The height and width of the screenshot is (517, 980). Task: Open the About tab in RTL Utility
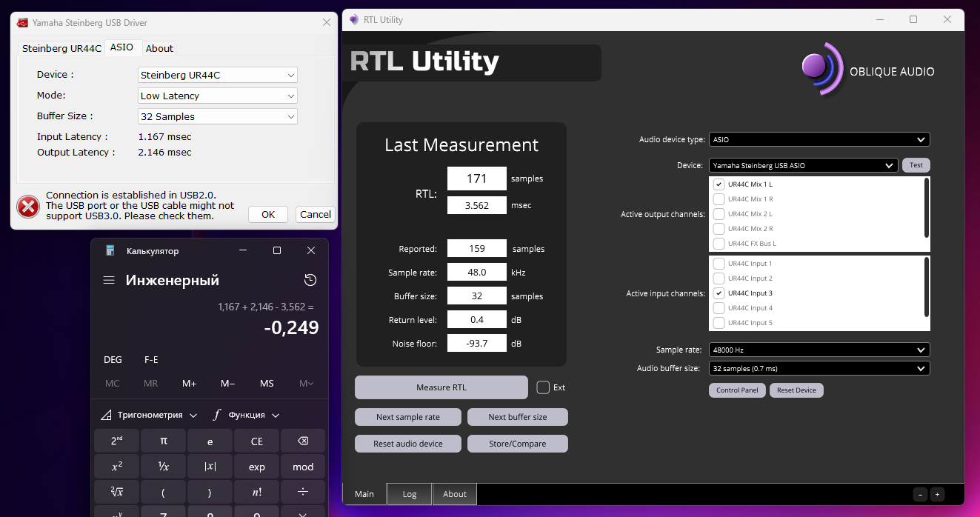coord(455,494)
